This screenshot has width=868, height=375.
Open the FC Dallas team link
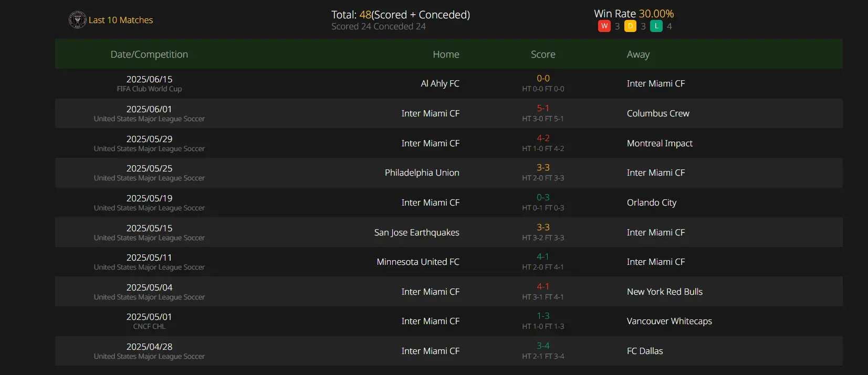(x=645, y=351)
